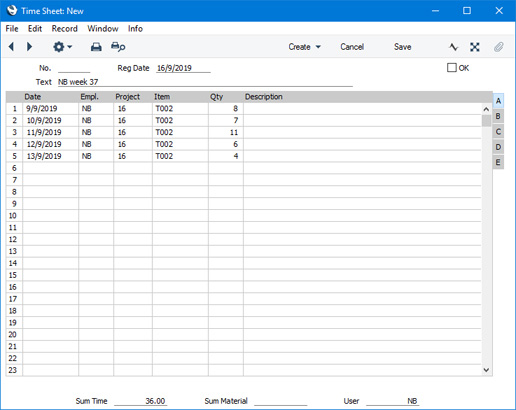The width and height of the screenshot is (516, 410).
Task: Click the Save button
Action: 402,47
